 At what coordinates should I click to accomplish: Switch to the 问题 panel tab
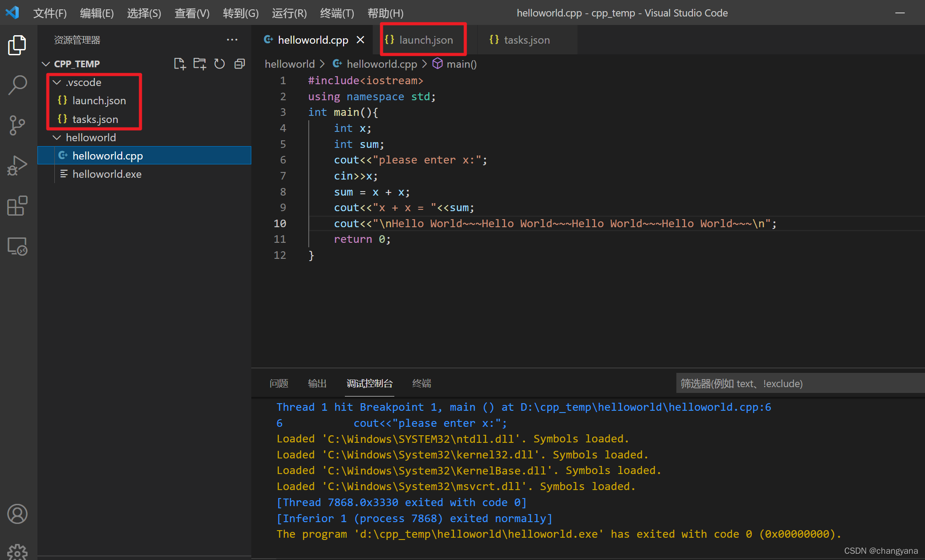(279, 383)
